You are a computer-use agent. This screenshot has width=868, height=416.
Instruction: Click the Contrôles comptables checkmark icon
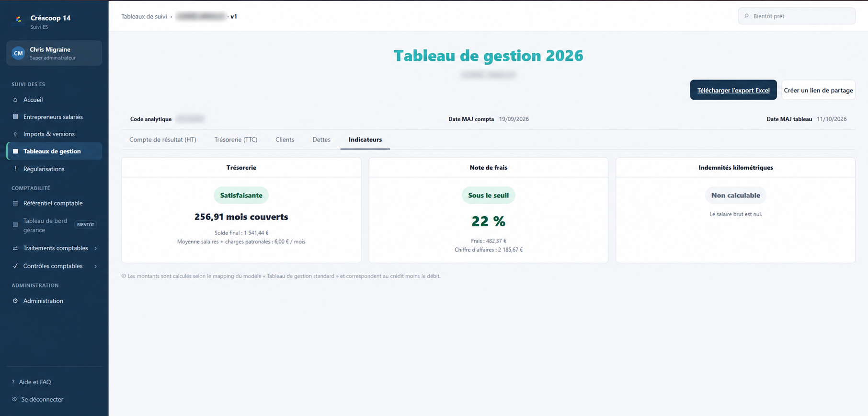15,266
